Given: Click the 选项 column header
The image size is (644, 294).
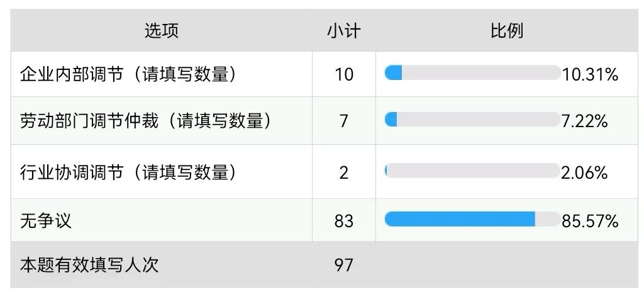Looking at the screenshot, I should [x=162, y=30].
